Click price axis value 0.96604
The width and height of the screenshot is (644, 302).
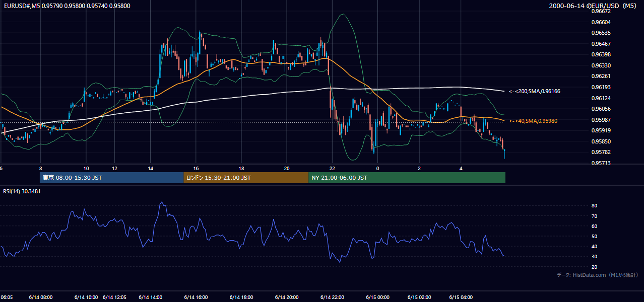pos(601,22)
